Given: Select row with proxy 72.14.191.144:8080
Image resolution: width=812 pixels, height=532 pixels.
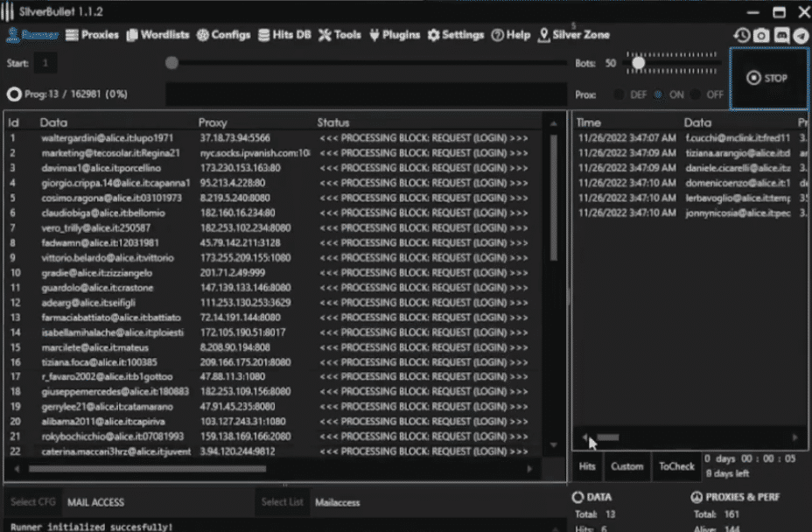Looking at the screenshot, I should coord(273,318).
